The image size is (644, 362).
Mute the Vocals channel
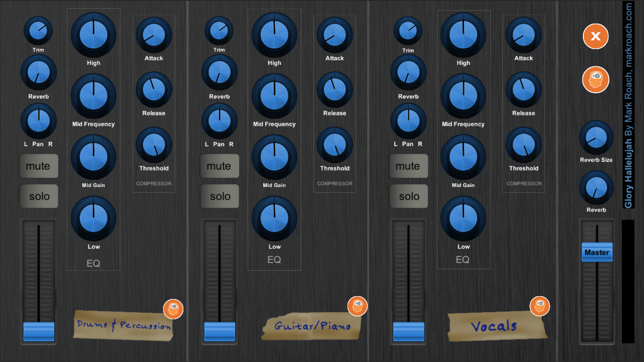tap(408, 166)
